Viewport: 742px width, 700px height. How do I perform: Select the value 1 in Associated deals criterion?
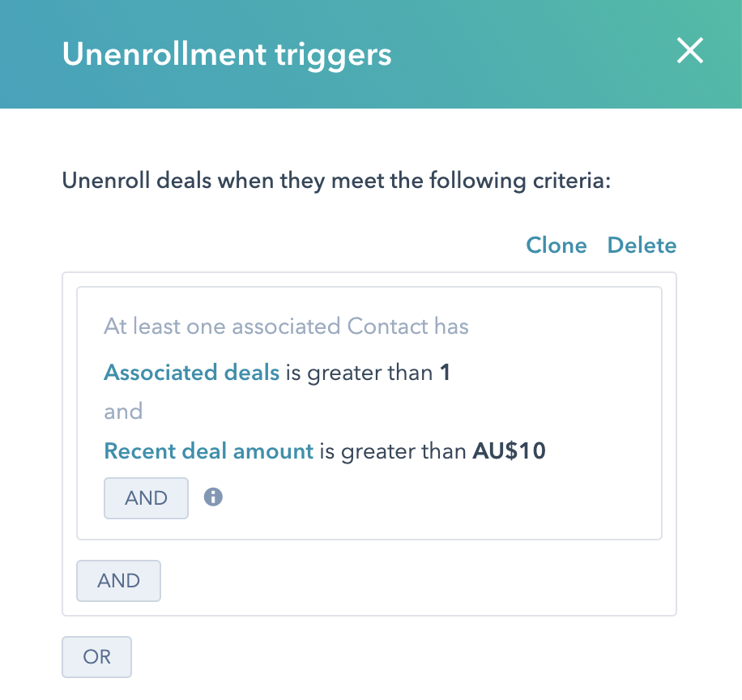click(x=445, y=373)
